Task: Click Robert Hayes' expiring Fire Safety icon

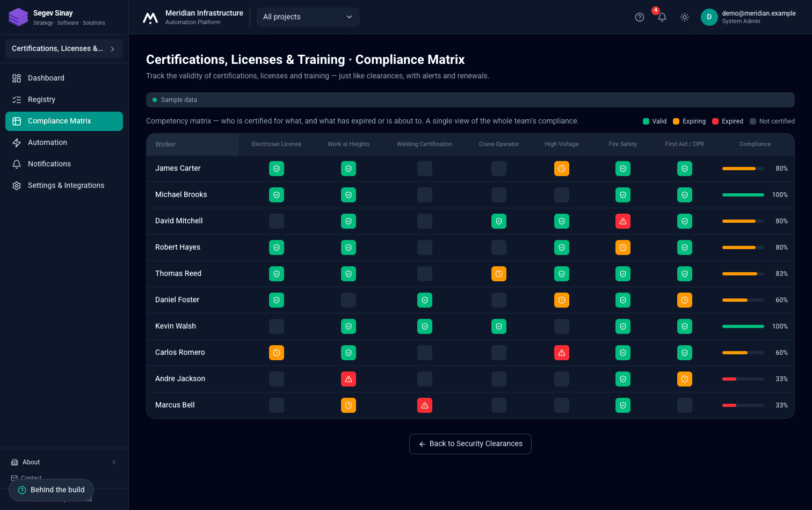Action: tap(623, 247)
